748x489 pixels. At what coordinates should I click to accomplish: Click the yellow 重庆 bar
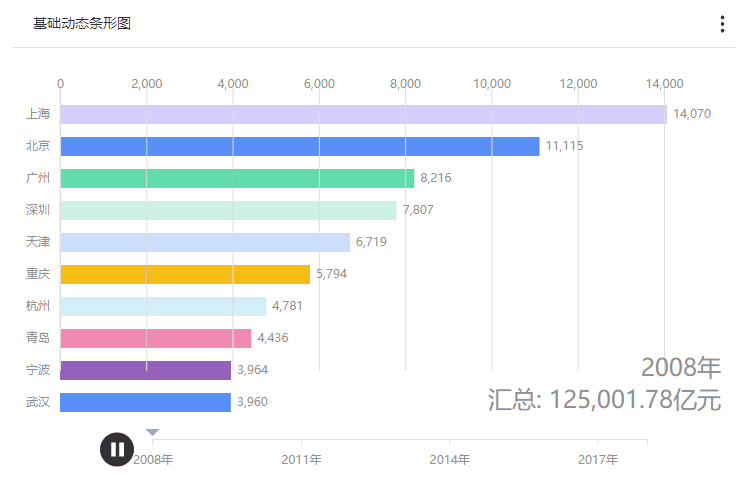[185, 274]
